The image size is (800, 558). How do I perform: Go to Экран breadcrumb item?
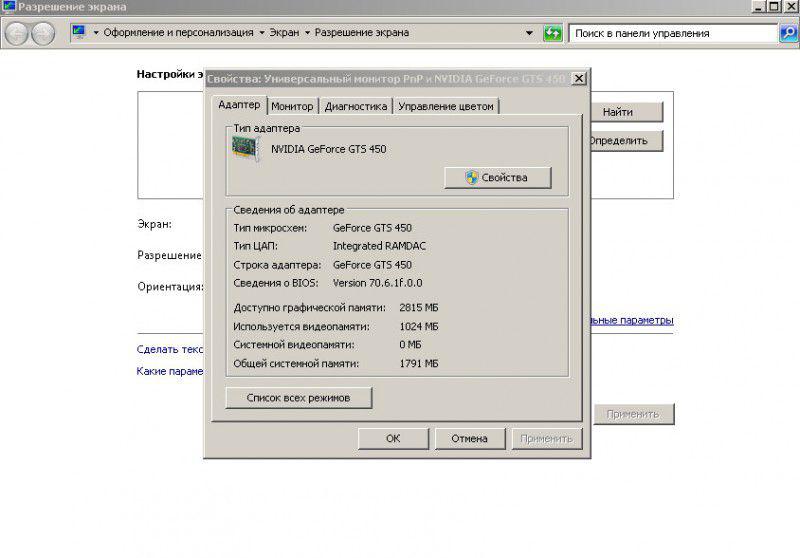[284, 33]
